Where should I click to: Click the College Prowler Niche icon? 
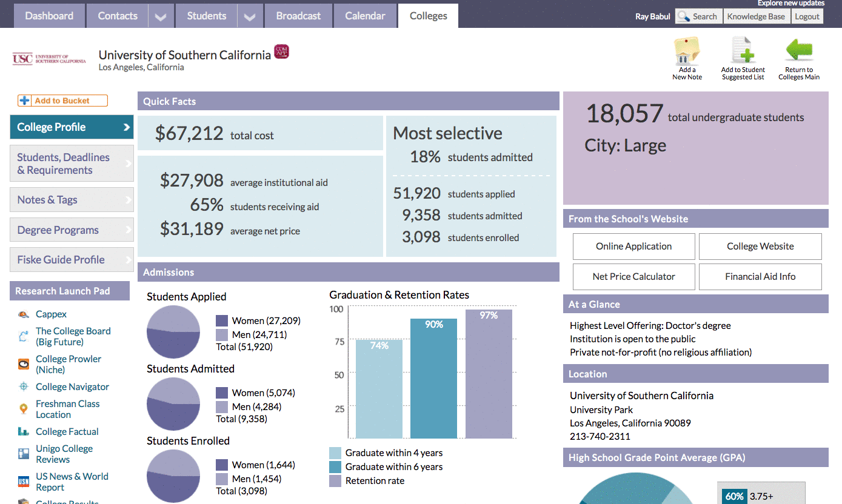24,364
